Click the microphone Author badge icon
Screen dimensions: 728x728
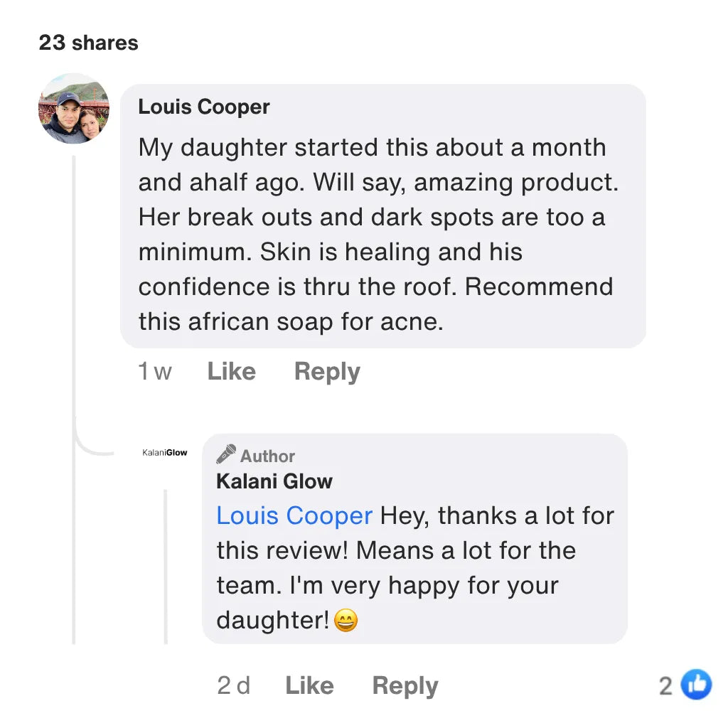pyautogui.click(x=226, y=454)
